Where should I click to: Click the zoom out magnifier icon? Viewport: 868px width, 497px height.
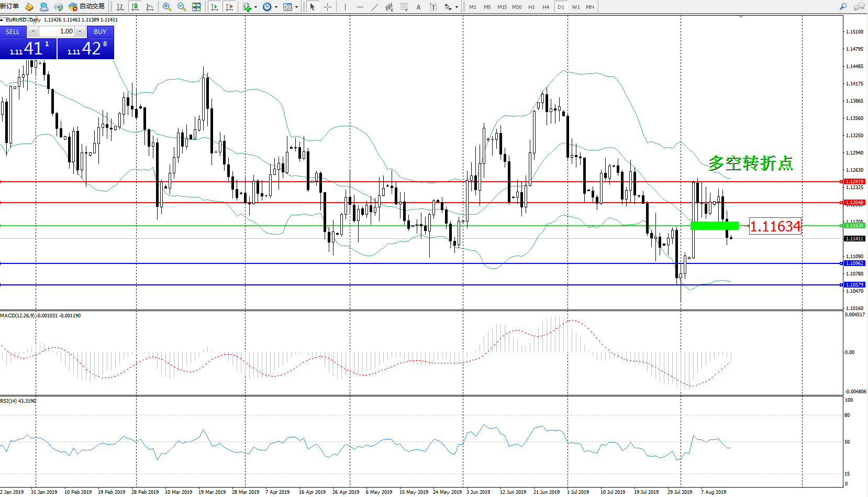[181, 7]
